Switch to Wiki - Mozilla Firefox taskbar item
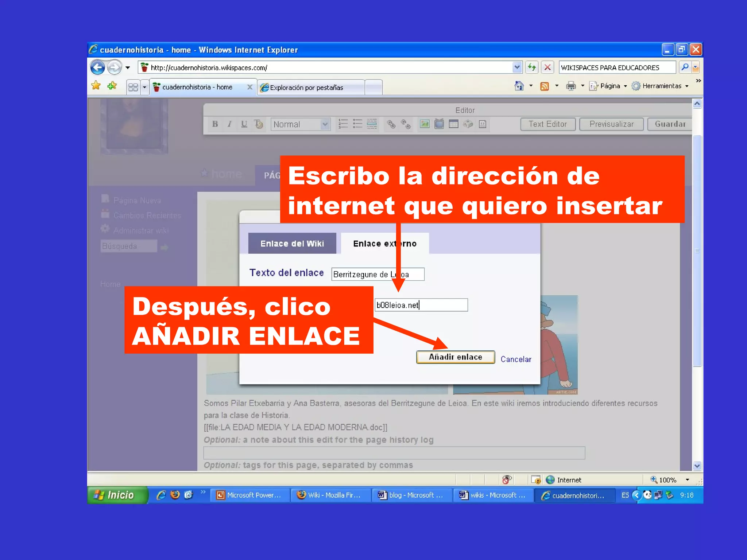The width and height of the screenshot is (747, 560). 330,495
